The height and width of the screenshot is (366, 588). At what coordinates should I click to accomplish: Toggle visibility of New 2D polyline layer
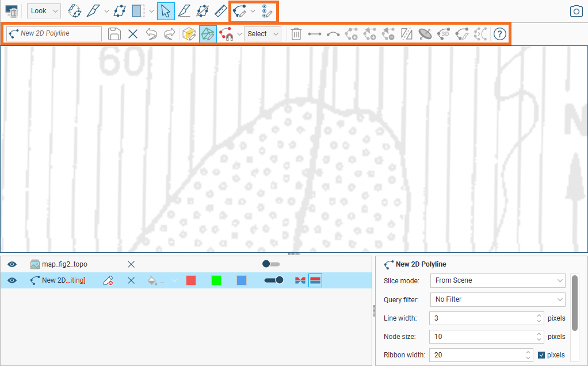[x=13, y=280]
